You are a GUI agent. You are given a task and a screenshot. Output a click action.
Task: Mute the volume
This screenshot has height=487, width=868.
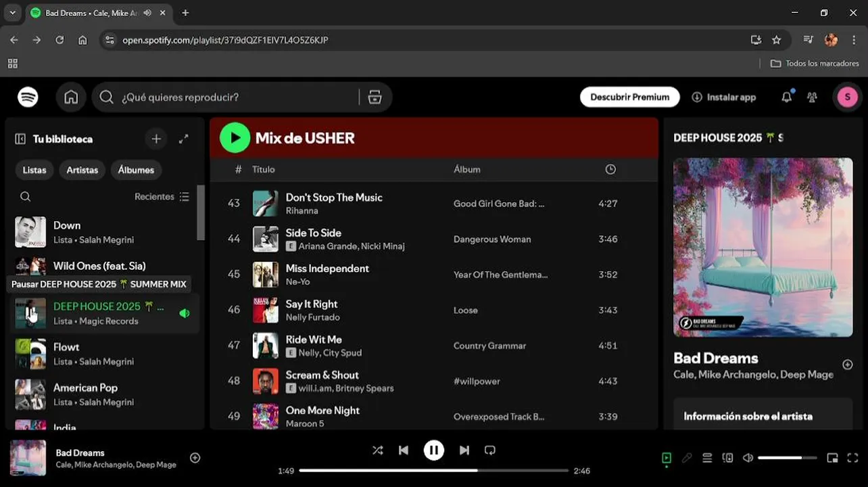(748, 458)
